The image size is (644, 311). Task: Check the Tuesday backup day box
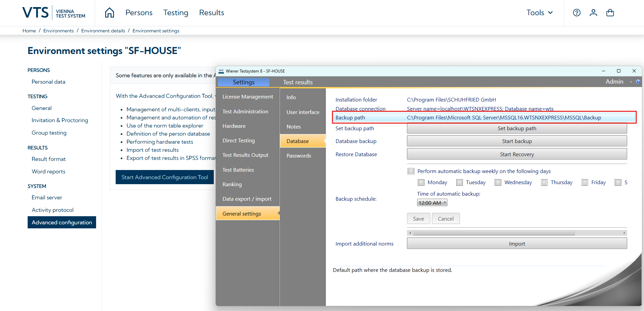(x=460, y=182)
